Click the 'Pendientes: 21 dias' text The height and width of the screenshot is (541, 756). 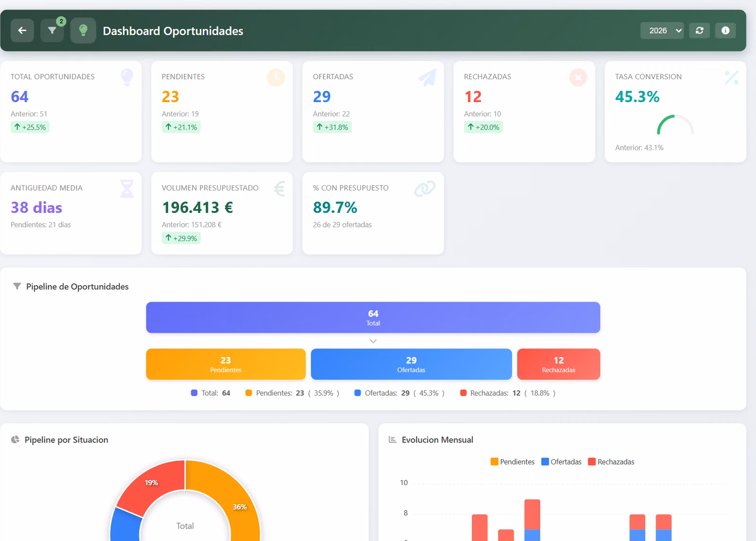click(41, 225)
